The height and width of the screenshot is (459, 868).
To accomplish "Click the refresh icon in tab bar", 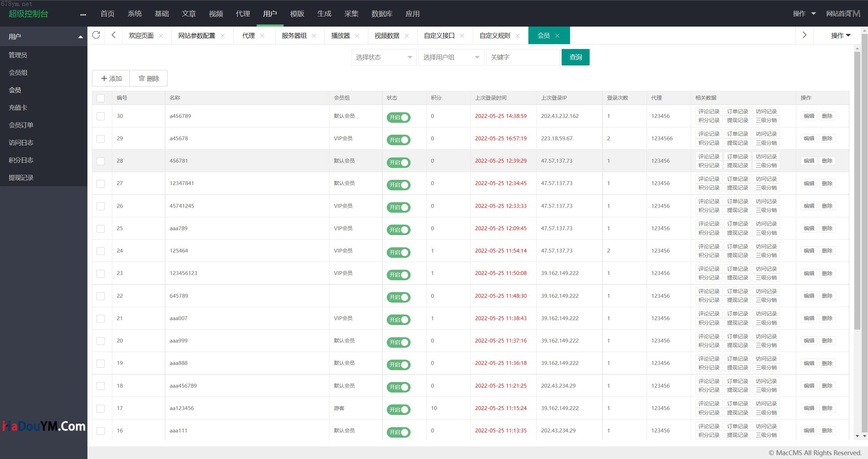I will click(96, 35).
